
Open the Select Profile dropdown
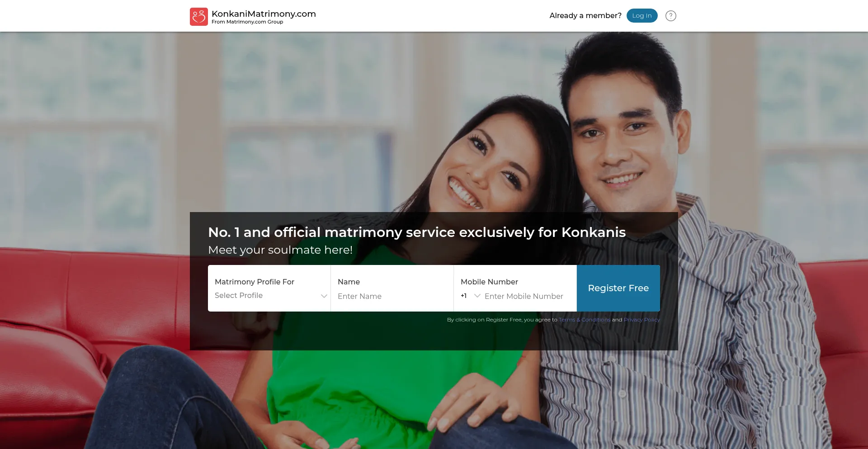(x=269, y=296)
